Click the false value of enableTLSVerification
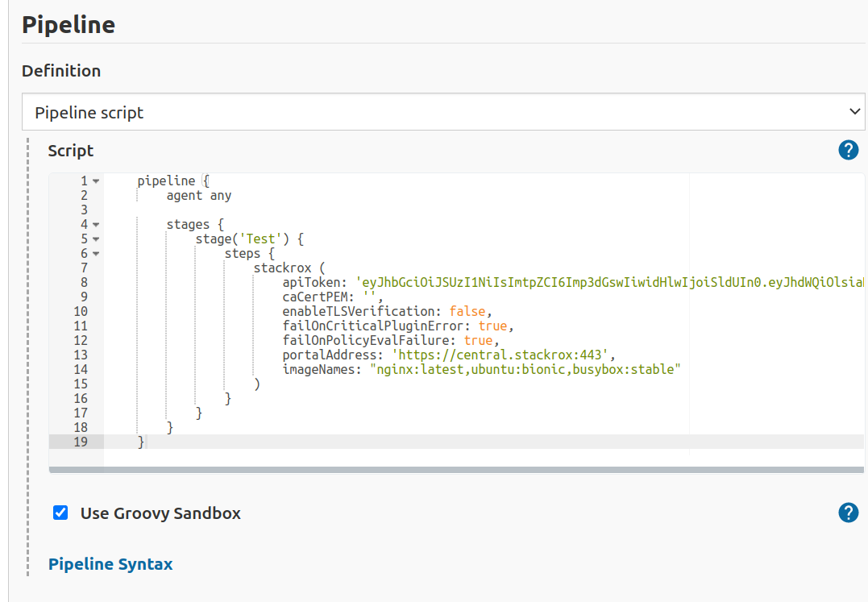Image resolution: width=868 pixels, height=602 pixels. (467, 310)
